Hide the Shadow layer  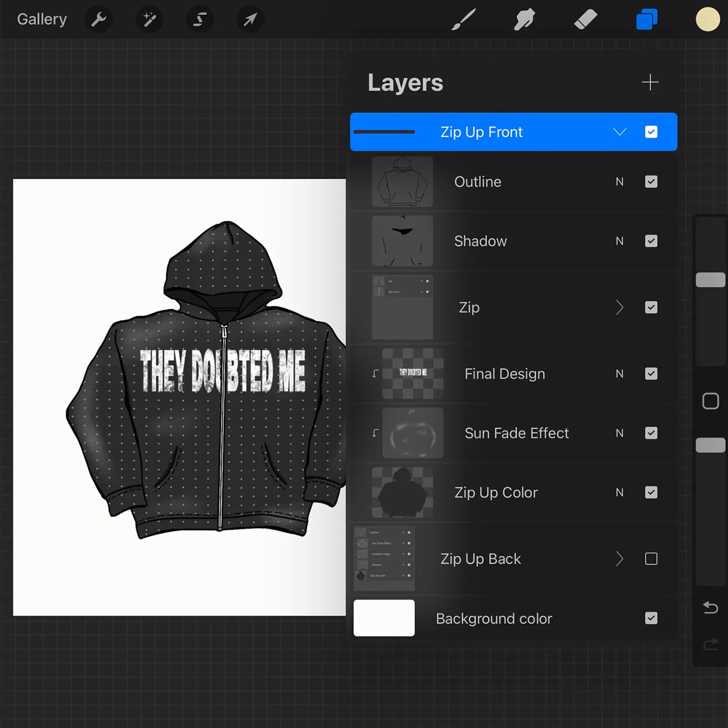click(651, 241)
